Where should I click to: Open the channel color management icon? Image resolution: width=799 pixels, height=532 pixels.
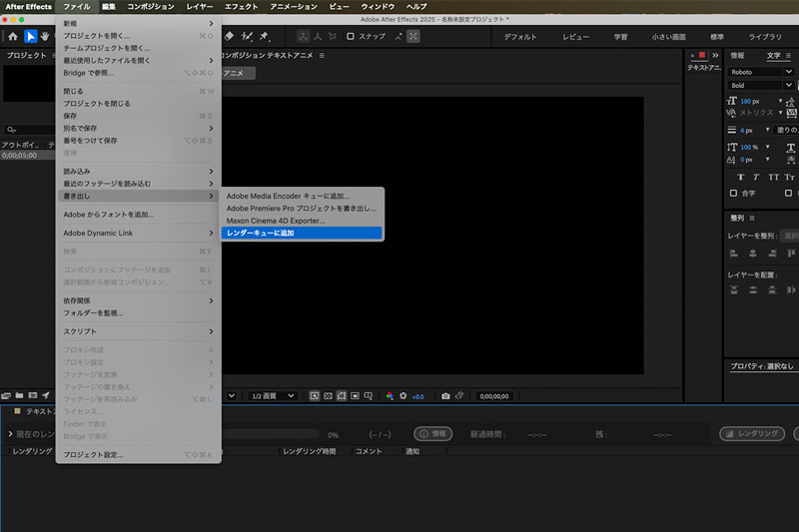point(390,395)
